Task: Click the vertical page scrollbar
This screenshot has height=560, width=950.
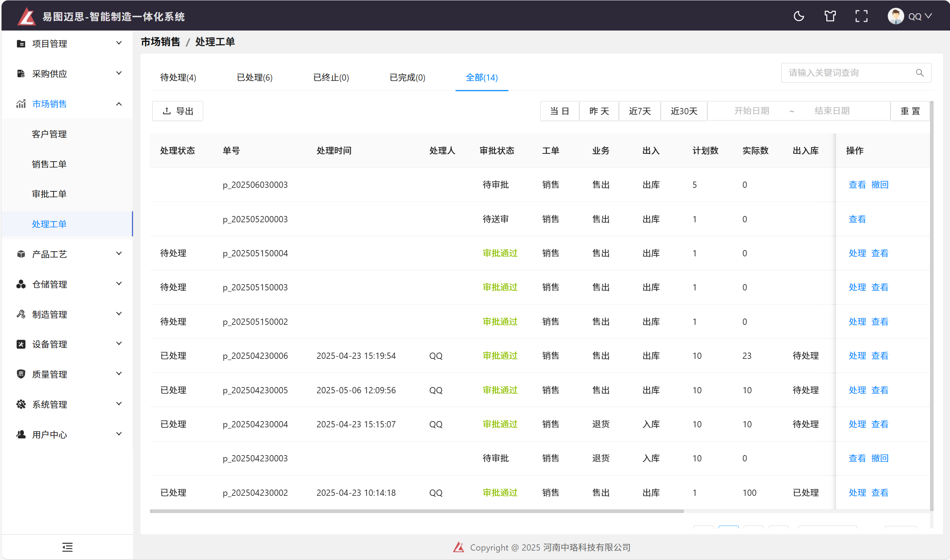Action: click(x=932, y=305)
